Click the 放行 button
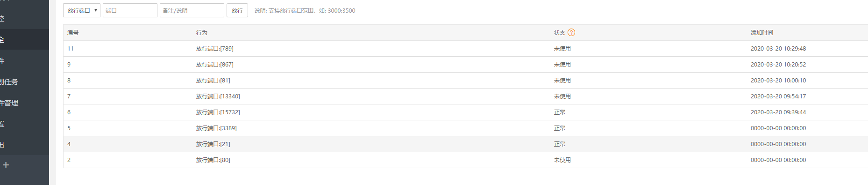Viewport: 868px width, 185px height. 237,10
